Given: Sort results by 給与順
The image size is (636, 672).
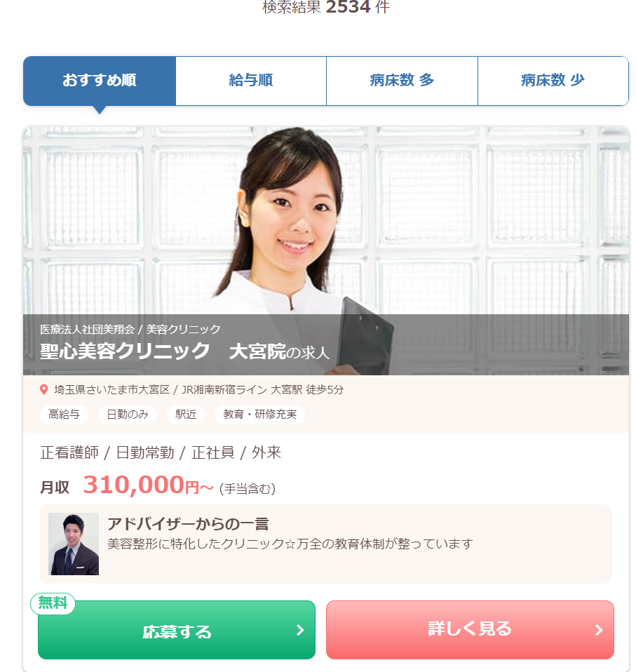Looking at the screenshot, I should 251,81.
